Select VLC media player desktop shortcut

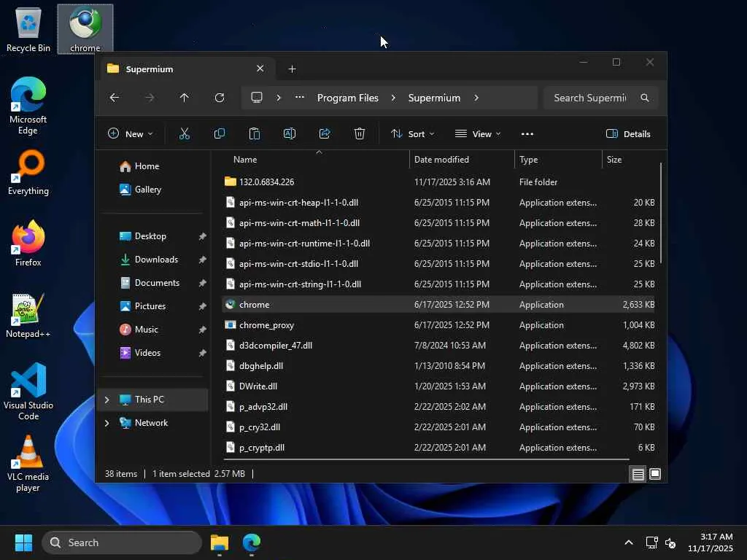click(x=28, y=463)
